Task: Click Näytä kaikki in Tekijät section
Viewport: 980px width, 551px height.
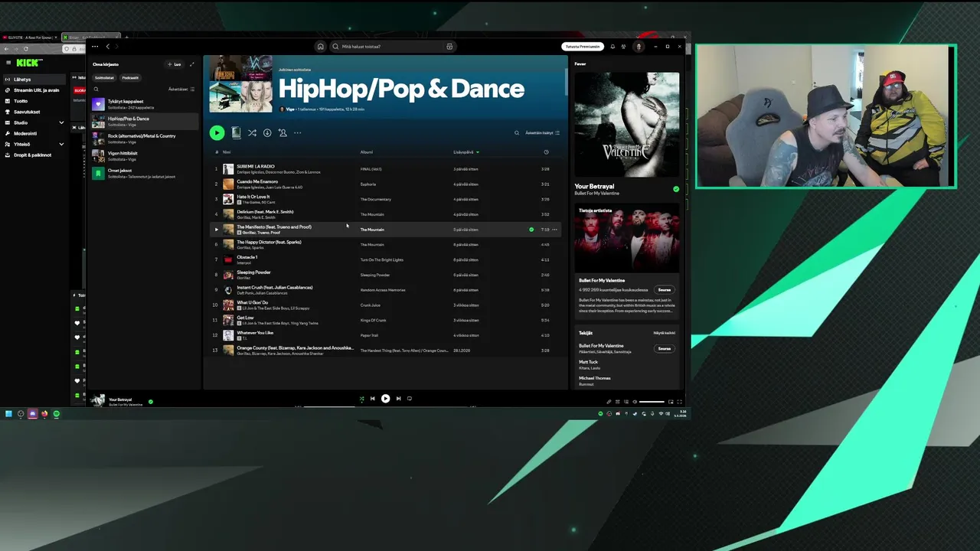Action: point(664,333)
